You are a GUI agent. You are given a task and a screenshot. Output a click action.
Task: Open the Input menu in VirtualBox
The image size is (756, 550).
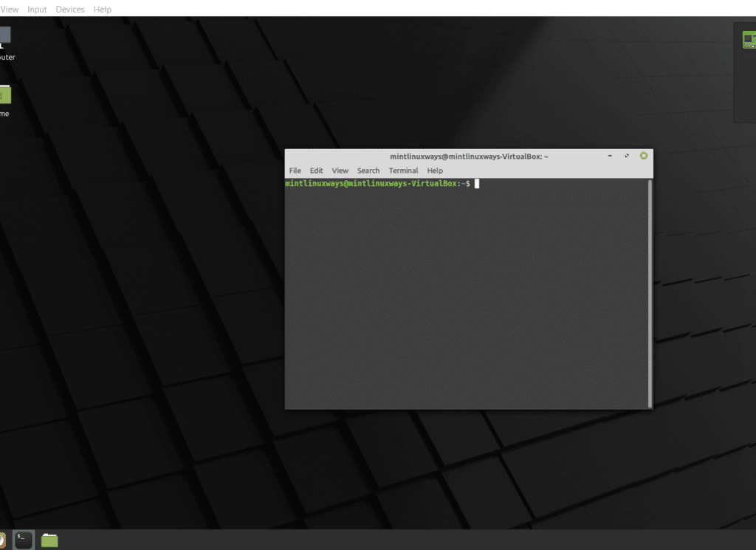[x=37, y=9]
